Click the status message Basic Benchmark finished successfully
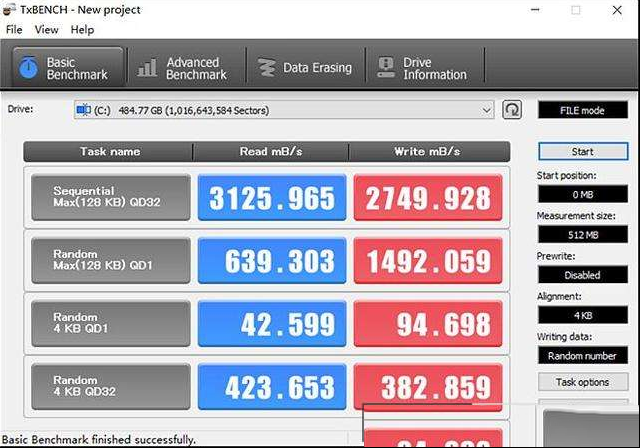640x448 pixels. tap(98, 440)
